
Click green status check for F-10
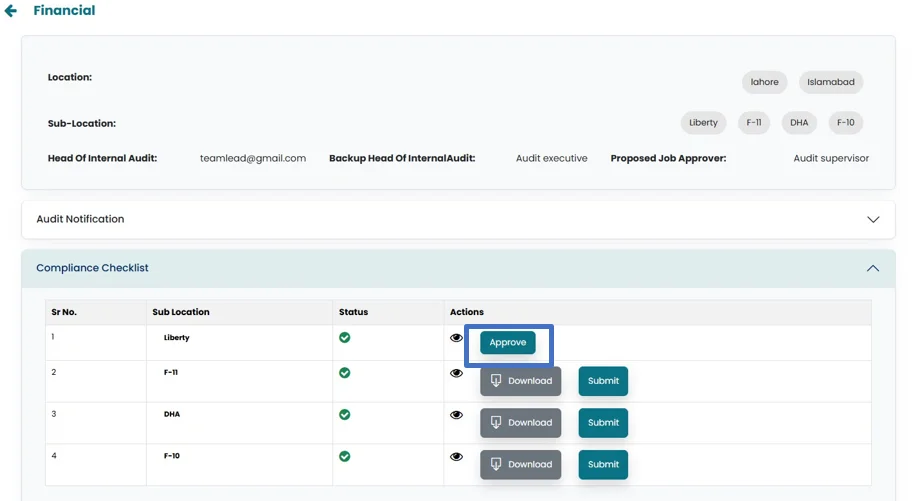[x=345, y=457]
